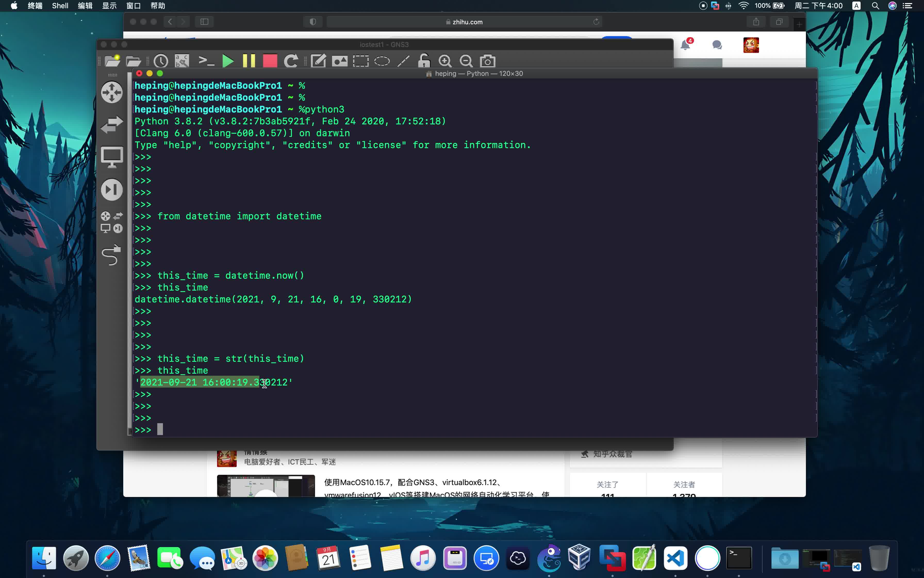Click the GNS3 new project folder icon

[x=112, y=61]
